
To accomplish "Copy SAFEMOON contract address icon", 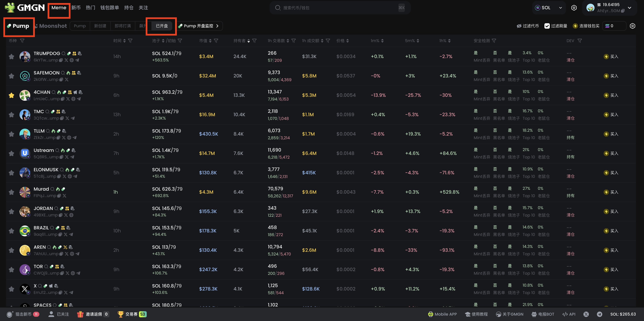I will [61, 79].
